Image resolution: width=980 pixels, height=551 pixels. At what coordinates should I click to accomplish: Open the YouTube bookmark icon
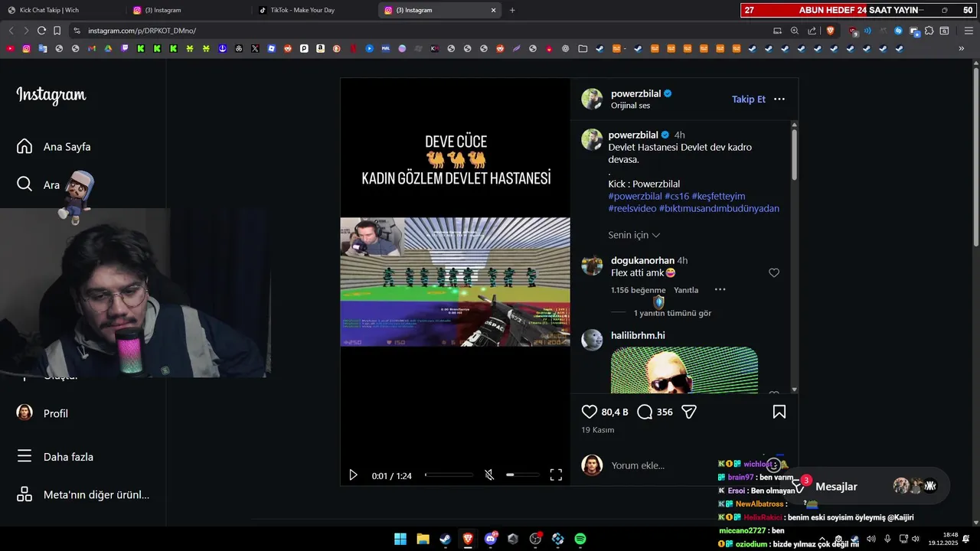10,48
